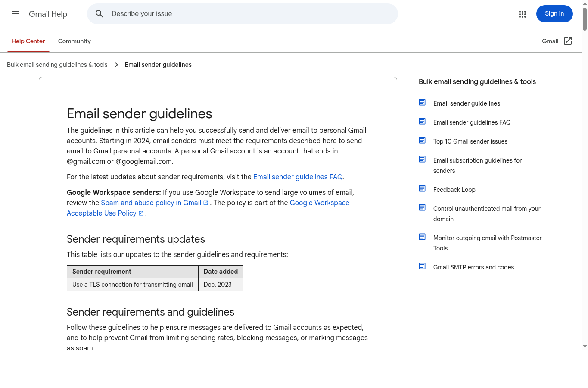Click the Date added table header
588x388 pixels.
point(221,272)
